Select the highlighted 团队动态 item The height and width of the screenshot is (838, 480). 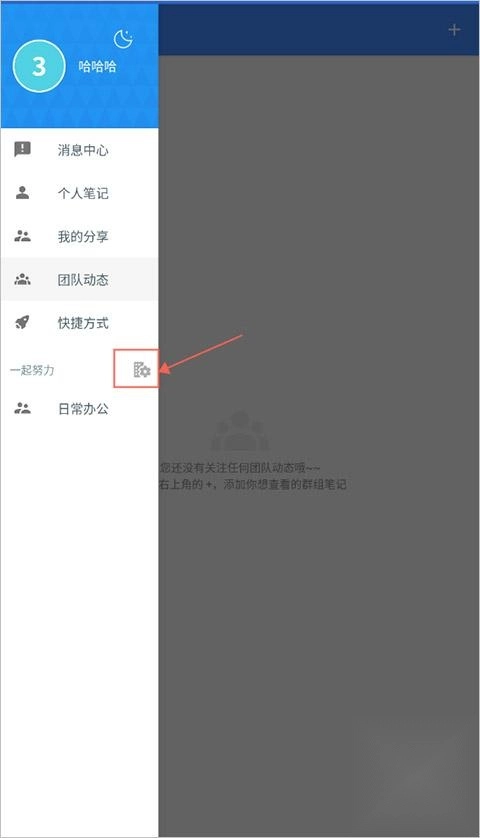[79, 279]
